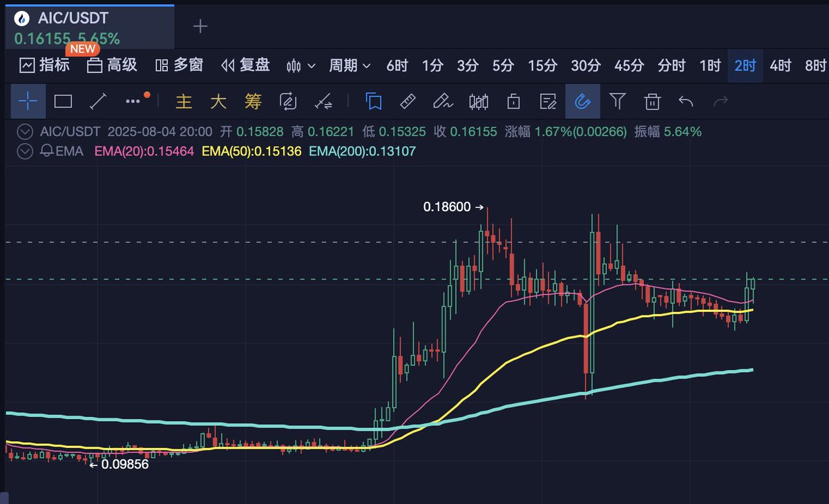Click the 主 main force indicator
This screenshot has height=504, width=829.
coord(184,101)
